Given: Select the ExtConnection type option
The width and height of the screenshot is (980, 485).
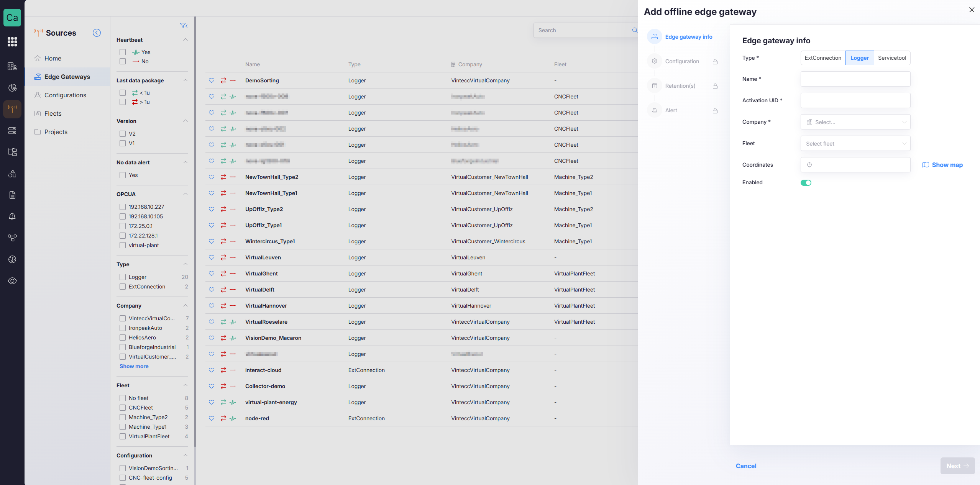Looking at the screenshot, I should [x=823, y=58].
